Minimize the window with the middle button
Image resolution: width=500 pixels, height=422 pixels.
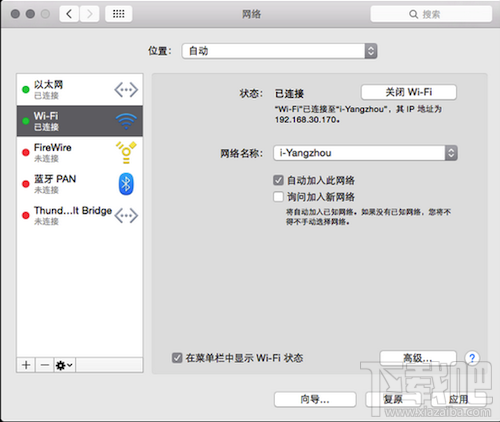click(30, 14)
